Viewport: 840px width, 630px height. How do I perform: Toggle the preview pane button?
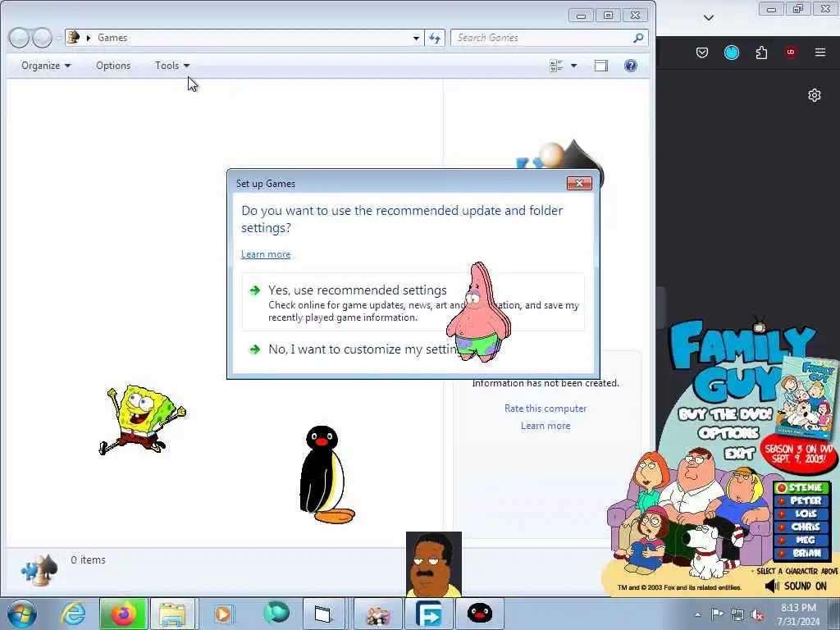point(601,66)
